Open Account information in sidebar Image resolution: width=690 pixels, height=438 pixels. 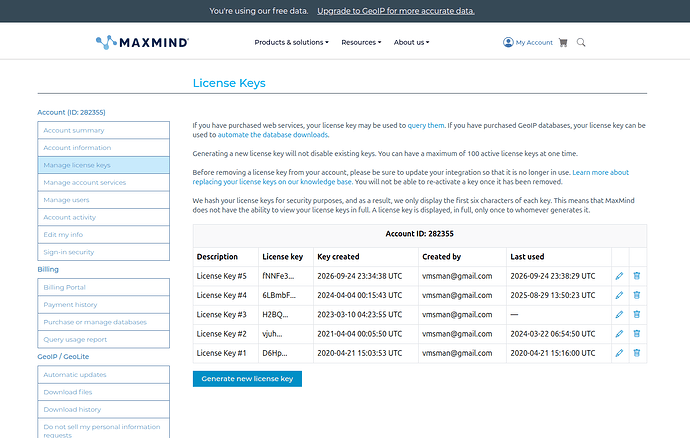tap(103, 148)
